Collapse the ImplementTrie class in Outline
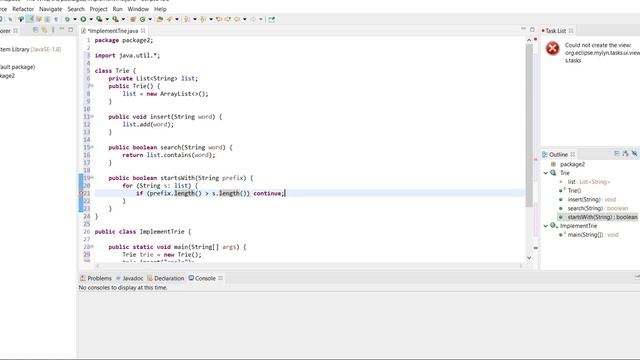This screenshot has height=360, width=640. (546, 226)
